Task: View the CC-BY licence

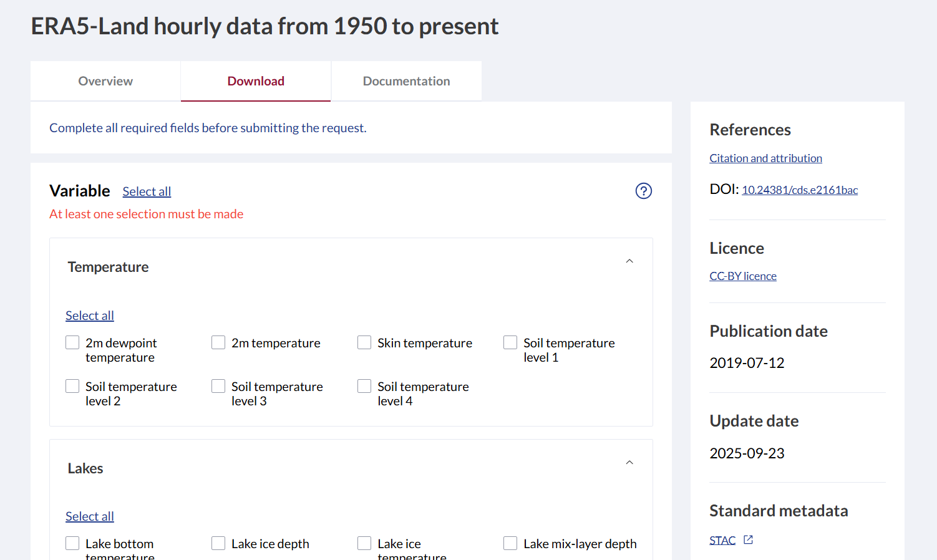Action: click(x=742, y=276)
